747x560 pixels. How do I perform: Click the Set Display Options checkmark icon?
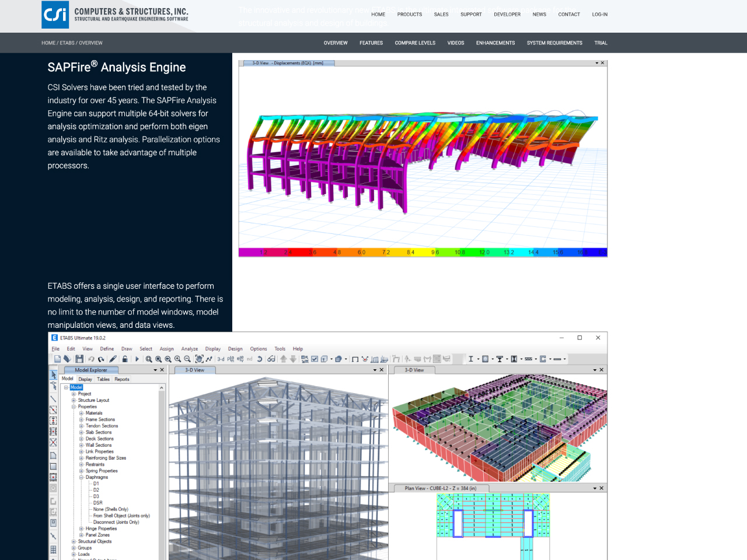tap(314, 359)
